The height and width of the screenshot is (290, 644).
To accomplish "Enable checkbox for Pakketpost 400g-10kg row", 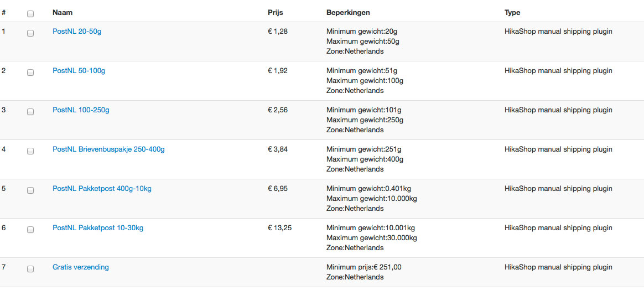I will [30, 190].
